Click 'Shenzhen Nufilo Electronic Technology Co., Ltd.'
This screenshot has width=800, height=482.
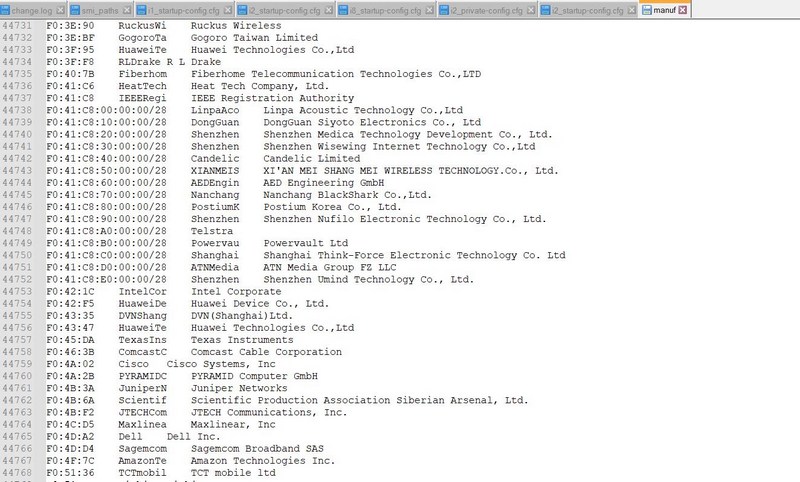pos(405,219)
